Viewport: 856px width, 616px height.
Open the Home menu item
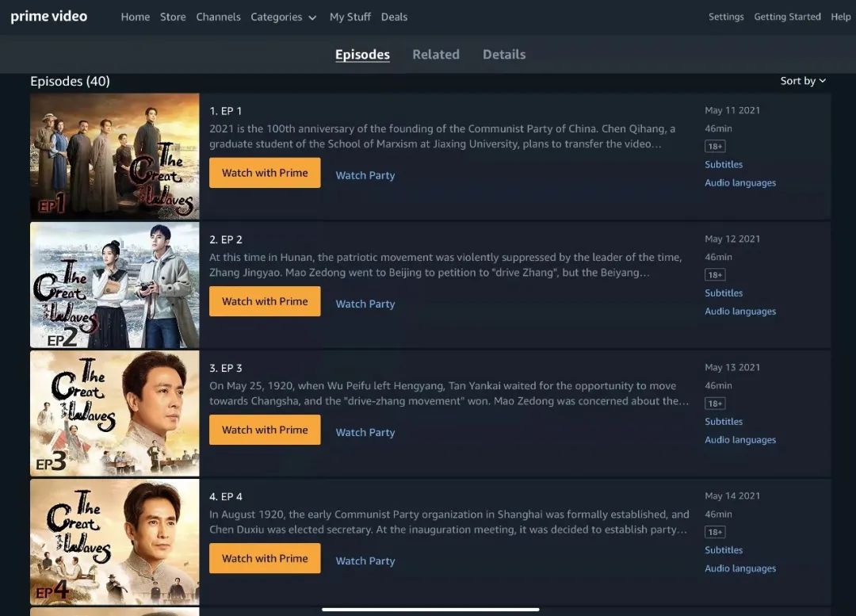pos(136,17)
